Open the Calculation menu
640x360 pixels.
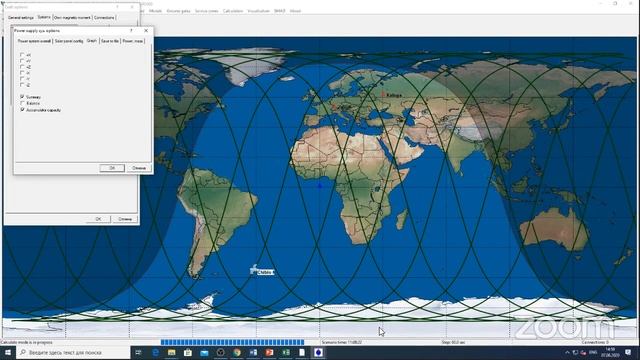coord(233,11)
